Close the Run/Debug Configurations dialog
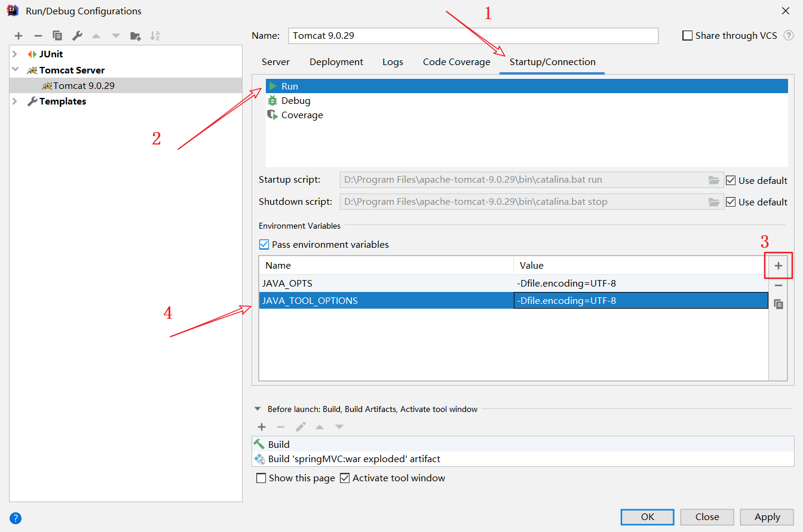This screenshot has width=803, height=532. tap(785, 11)
